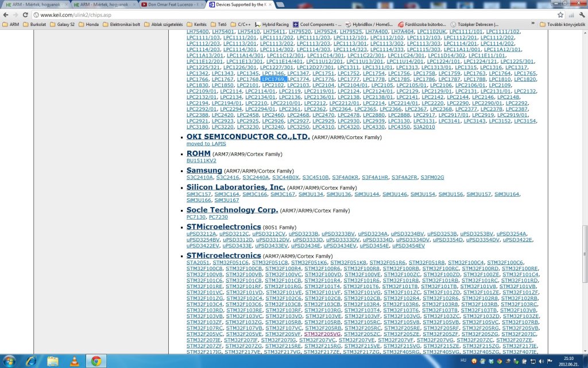Open the PC7230 device link
Screen dimensions: 588x368
point(218,217)
